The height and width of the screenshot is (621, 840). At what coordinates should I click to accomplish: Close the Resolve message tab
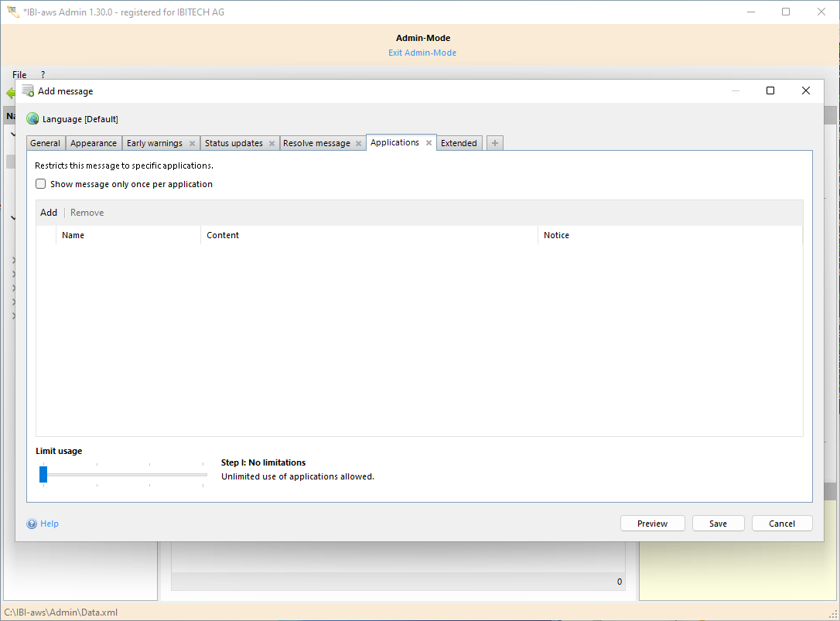coord(358,144)
